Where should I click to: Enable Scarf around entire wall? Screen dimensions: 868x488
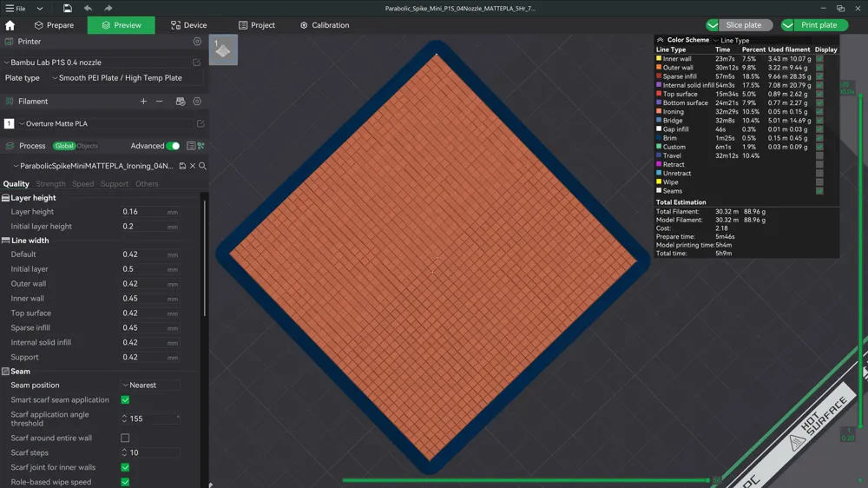[x=125, y=439]
